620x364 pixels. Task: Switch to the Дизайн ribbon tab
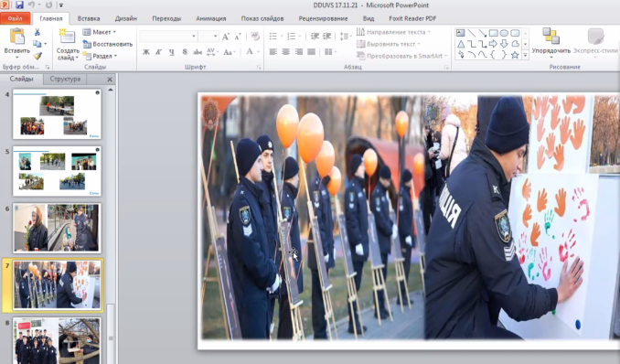coord(126,18)
